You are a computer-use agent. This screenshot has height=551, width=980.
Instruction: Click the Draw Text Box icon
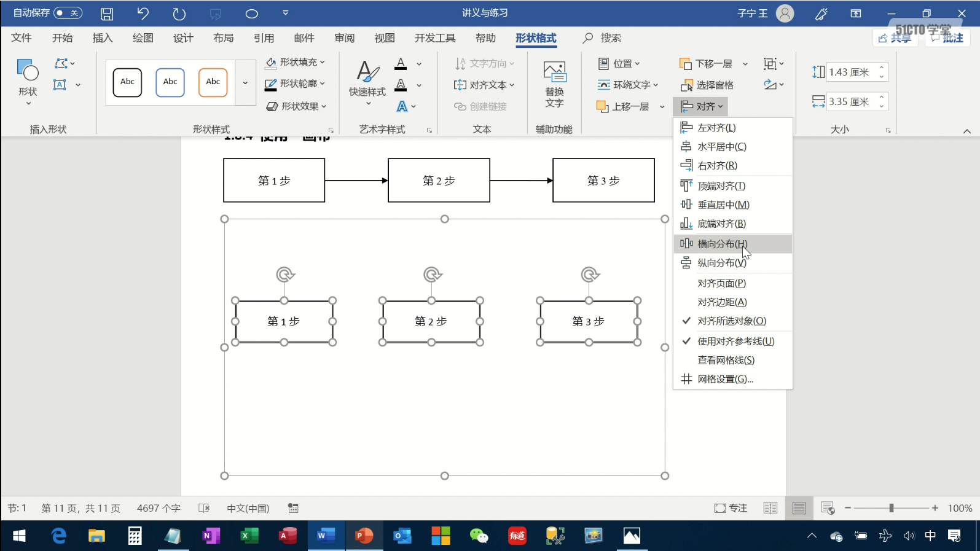pos(60,85)
